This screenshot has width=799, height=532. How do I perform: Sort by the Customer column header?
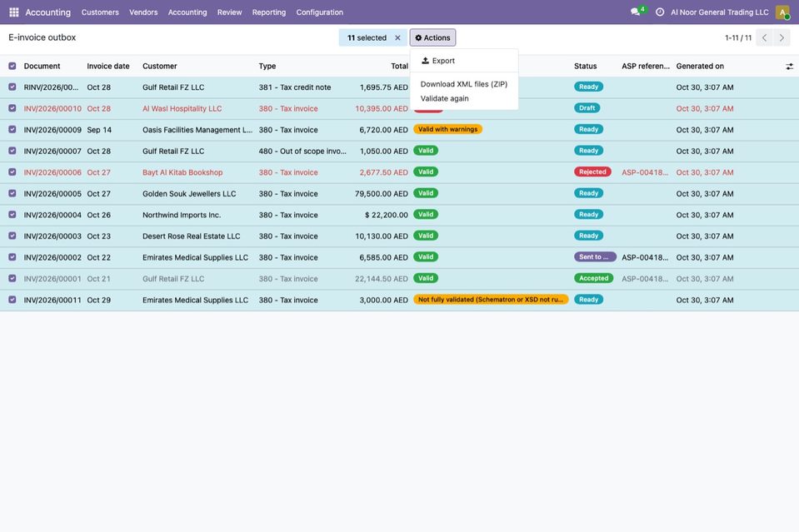159,66
